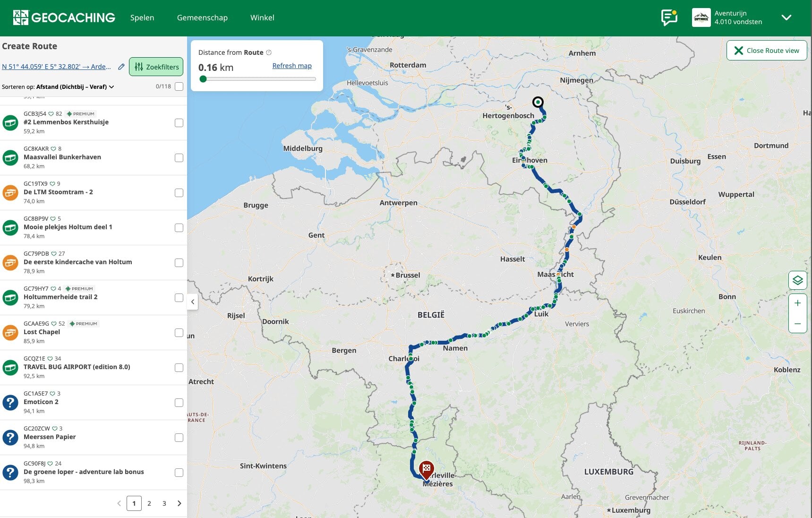Open the map layers icon

coord(797,280)
